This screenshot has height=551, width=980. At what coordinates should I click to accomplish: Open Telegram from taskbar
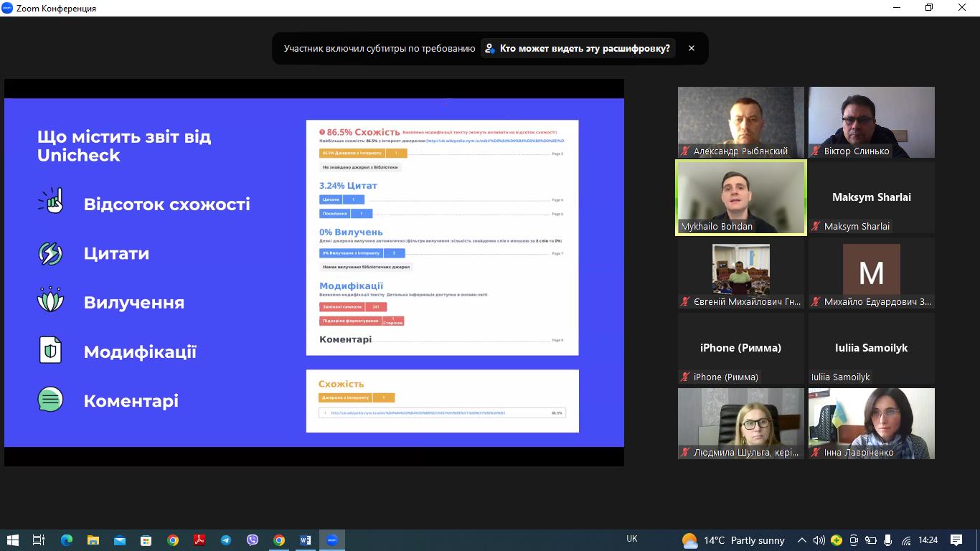225,540
